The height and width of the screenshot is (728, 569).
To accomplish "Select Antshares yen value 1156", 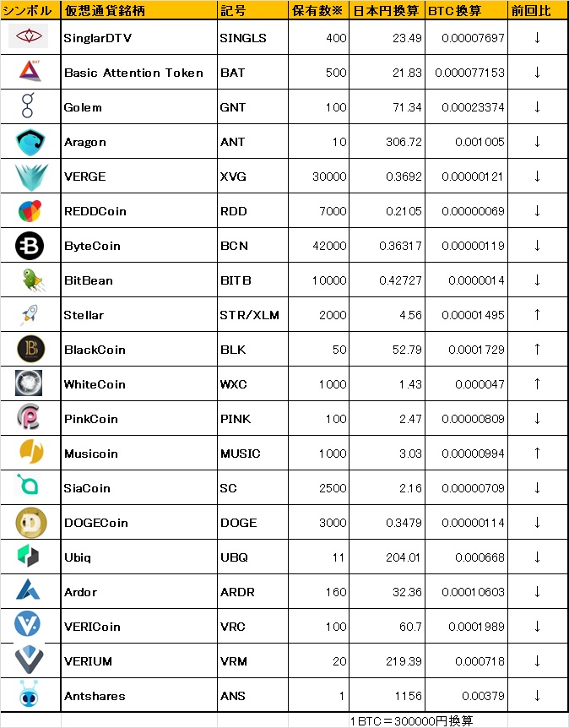I will [408, 696].
